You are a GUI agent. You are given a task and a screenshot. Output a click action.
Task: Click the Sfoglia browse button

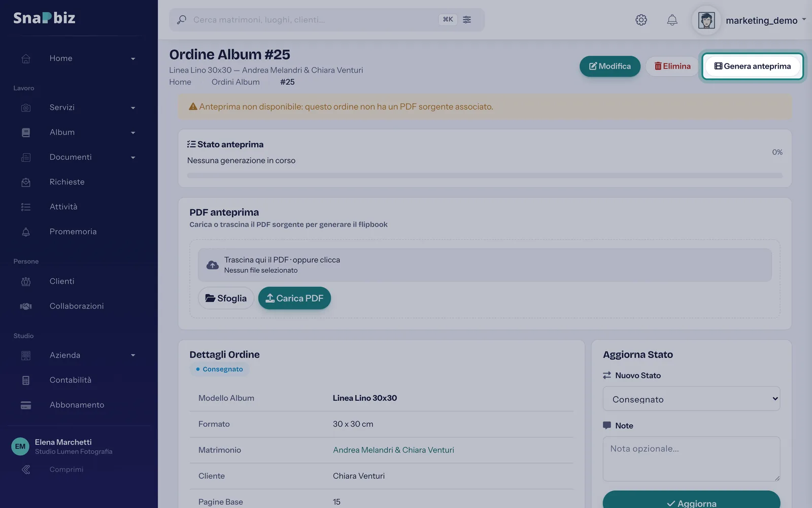coord(226,298)
